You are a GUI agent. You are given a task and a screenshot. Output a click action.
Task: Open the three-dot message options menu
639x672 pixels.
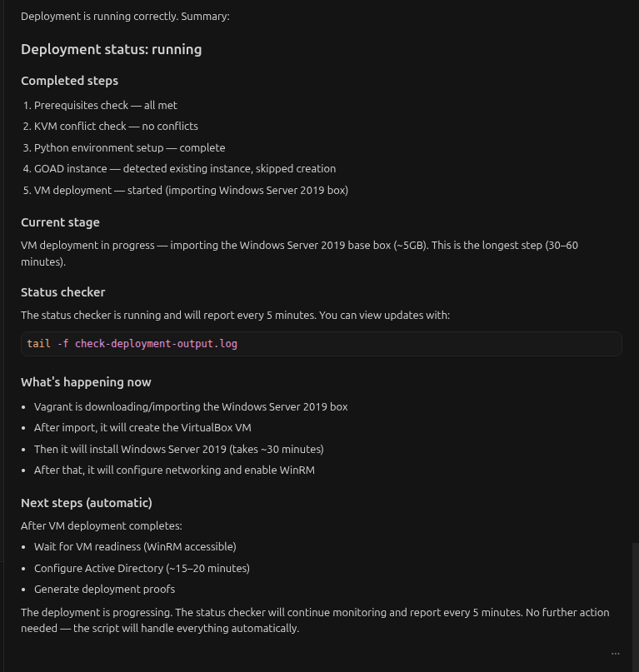click(x=615, y=654)
